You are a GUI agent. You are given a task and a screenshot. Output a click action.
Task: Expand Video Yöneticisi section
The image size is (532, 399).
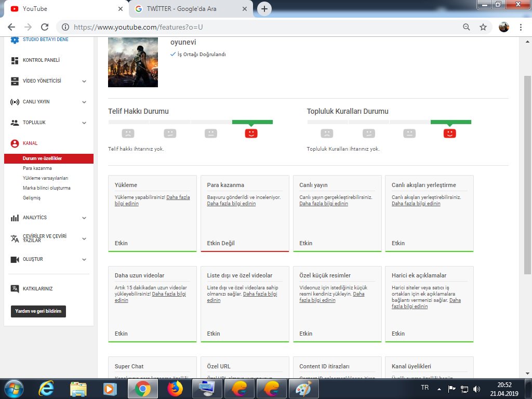coord(84,82)
